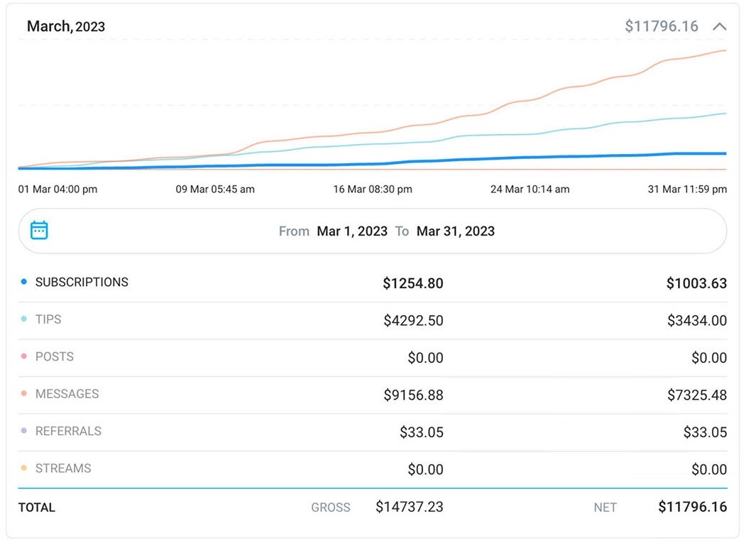Toggle the Posts series dot

click(x=23, y=356)
